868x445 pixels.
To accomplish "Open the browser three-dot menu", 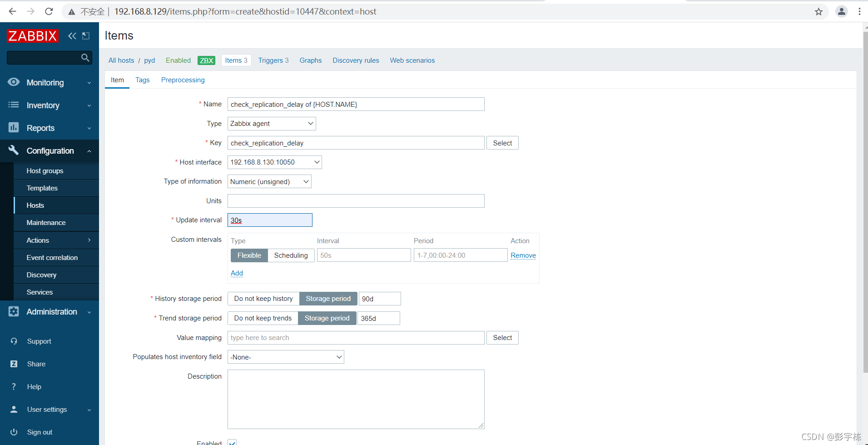I will pyautogui.click(x=859, y=12).
